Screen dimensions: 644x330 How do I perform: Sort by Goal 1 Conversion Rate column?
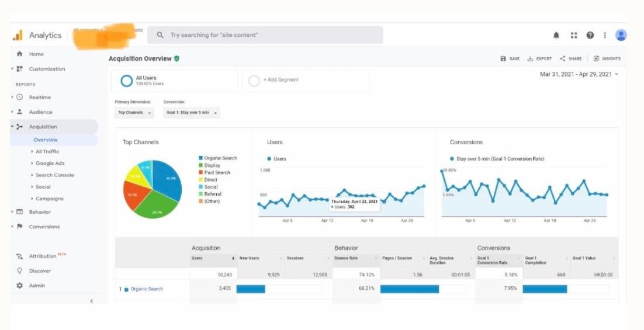point(498,260)
